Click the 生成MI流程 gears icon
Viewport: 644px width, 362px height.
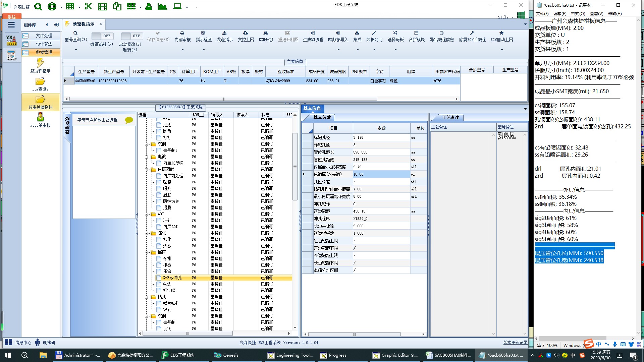coord(313,33)
